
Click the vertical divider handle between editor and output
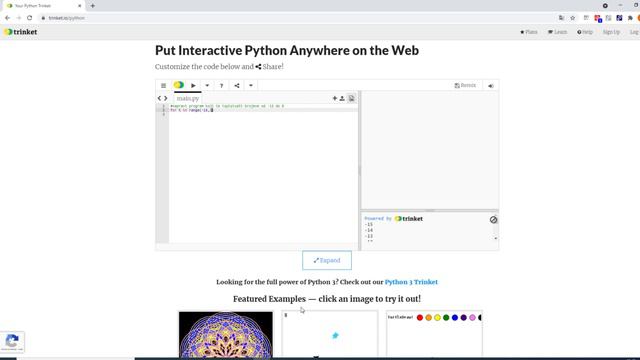coord(360,171)
